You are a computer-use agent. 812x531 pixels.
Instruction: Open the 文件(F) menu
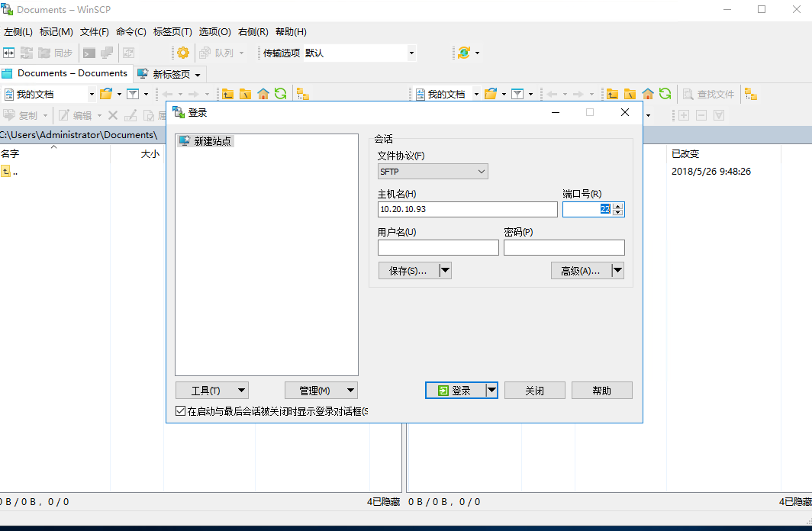[x=95, y=32]
